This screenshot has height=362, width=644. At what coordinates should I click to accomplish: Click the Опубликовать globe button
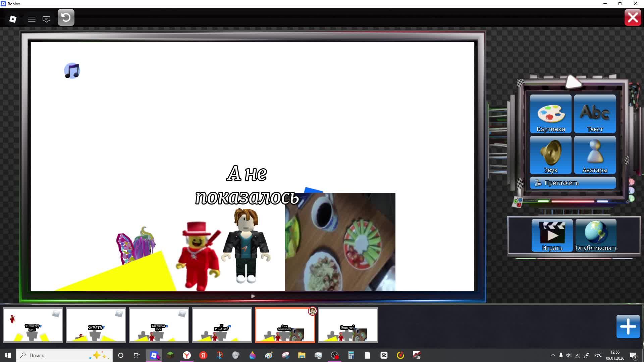[596, 235]
